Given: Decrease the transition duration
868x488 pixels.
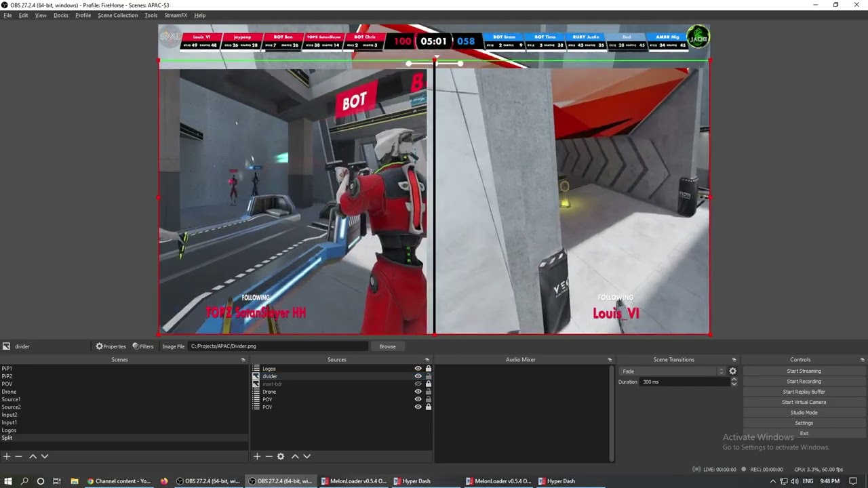Looking at the screenshot, I should click(734, 384).
